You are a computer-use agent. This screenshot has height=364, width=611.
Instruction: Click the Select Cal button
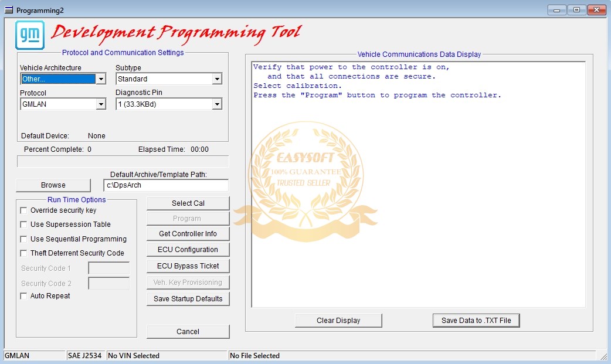(x=188, y=203)
